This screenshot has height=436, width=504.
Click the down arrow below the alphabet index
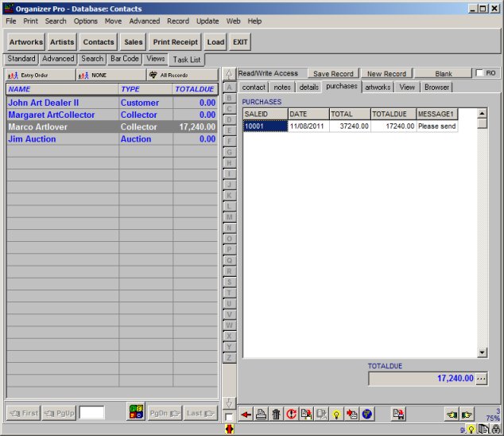[x=229, y=403]
